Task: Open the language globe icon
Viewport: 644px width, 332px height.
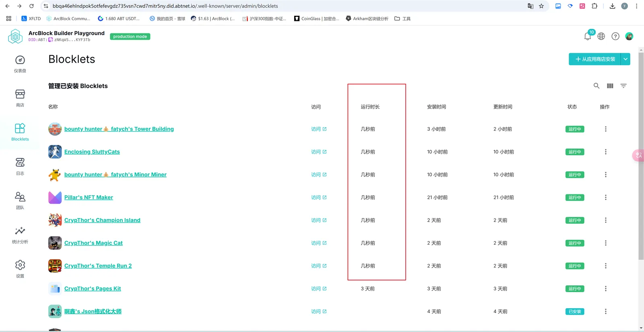Action: click(x=601, y=36)
